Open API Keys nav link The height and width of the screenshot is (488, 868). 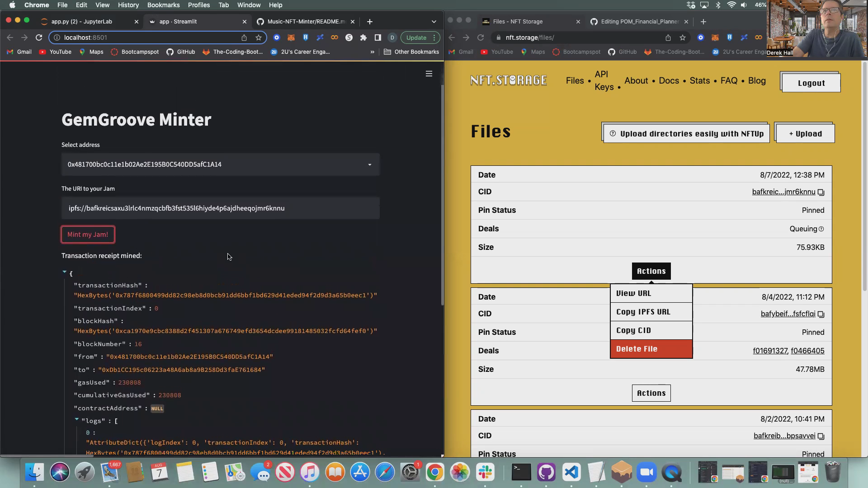coord(604,80)
